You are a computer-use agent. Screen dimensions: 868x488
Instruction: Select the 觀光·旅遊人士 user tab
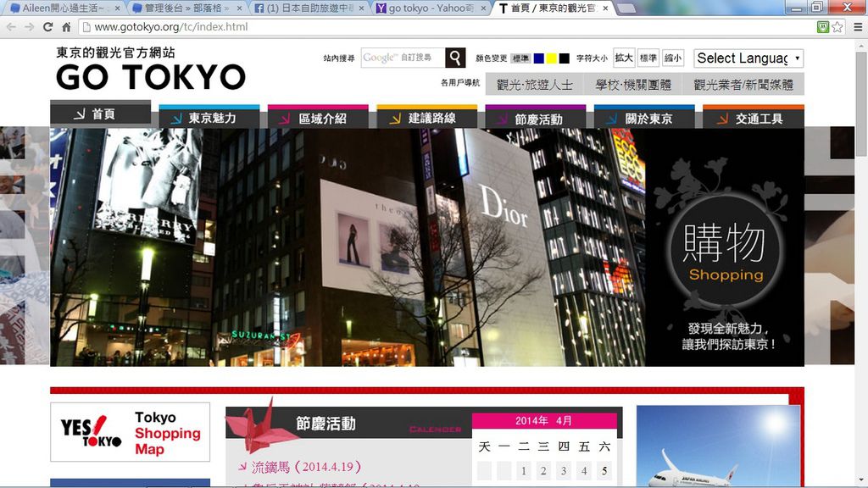click(x=535, y=85)
